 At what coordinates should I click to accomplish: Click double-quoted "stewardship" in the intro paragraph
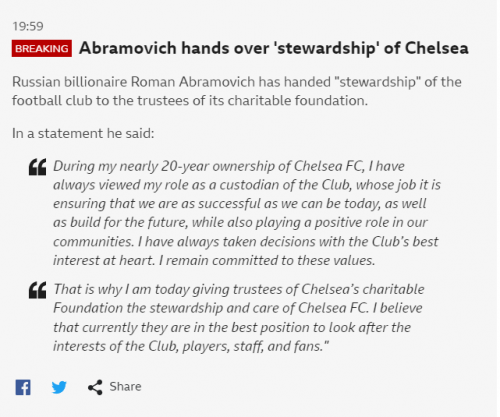(378, 82)
